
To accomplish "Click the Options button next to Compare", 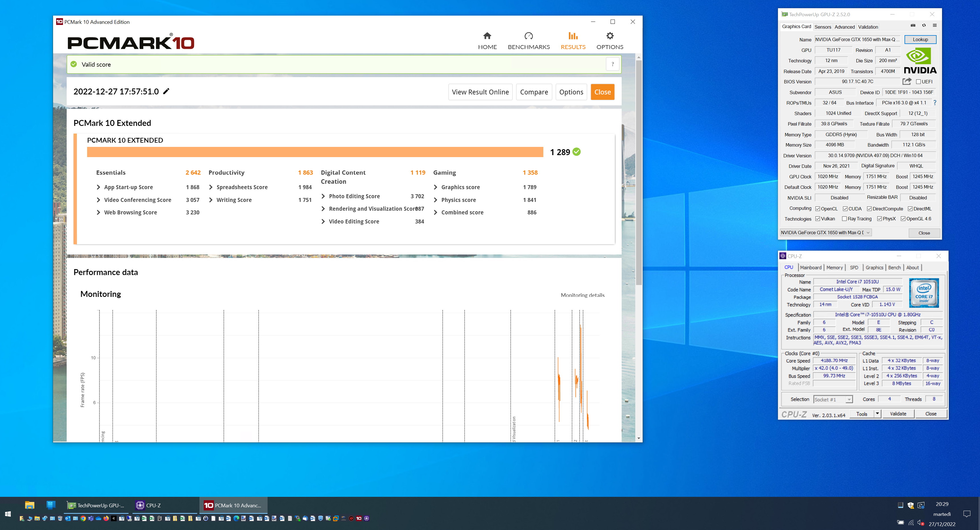I will (x=571, y=92).
